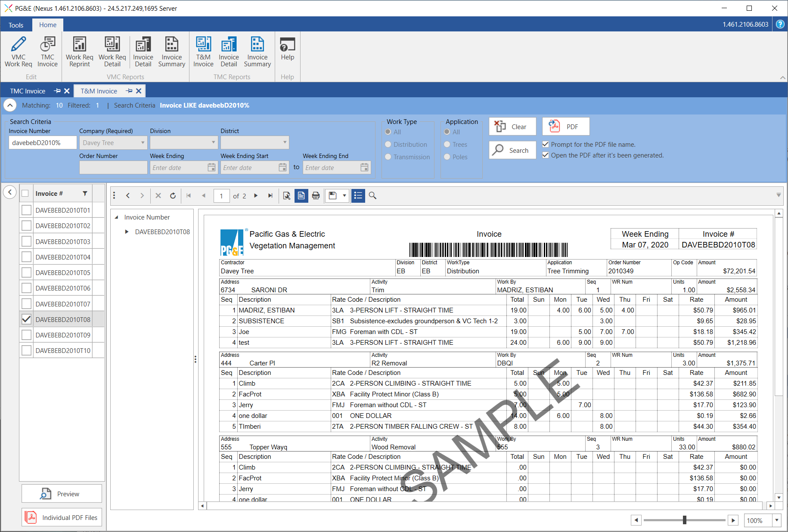This screenshot has width=788, height=532.
Task: Click the zoom slider handle
Action: tap(684, 520)
